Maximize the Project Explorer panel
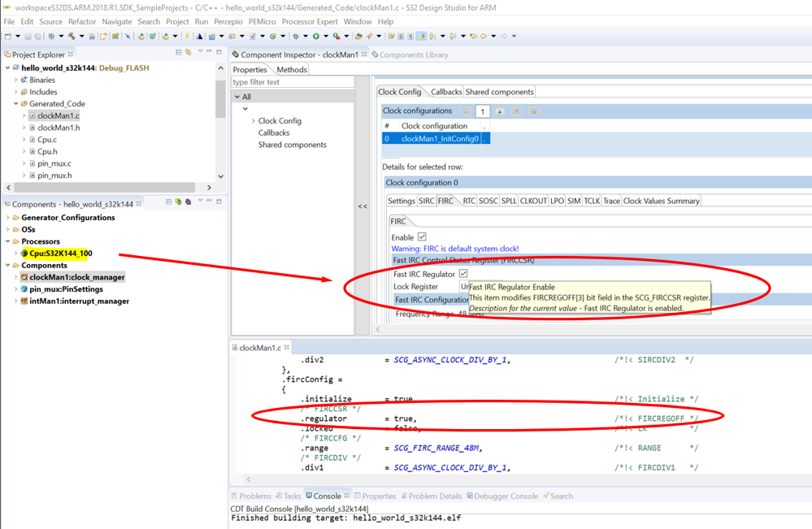Viewport: 812px width, 529px height. pyautogui.click(x=219, y=52)
